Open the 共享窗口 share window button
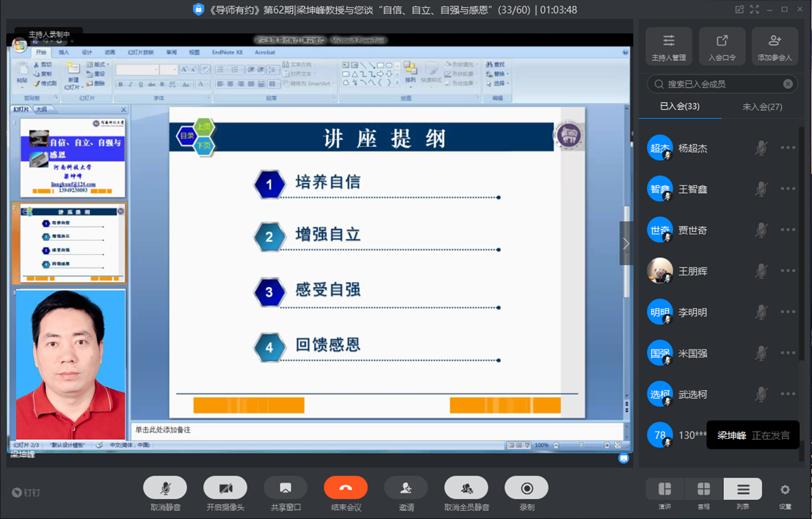 pos(286,488)
